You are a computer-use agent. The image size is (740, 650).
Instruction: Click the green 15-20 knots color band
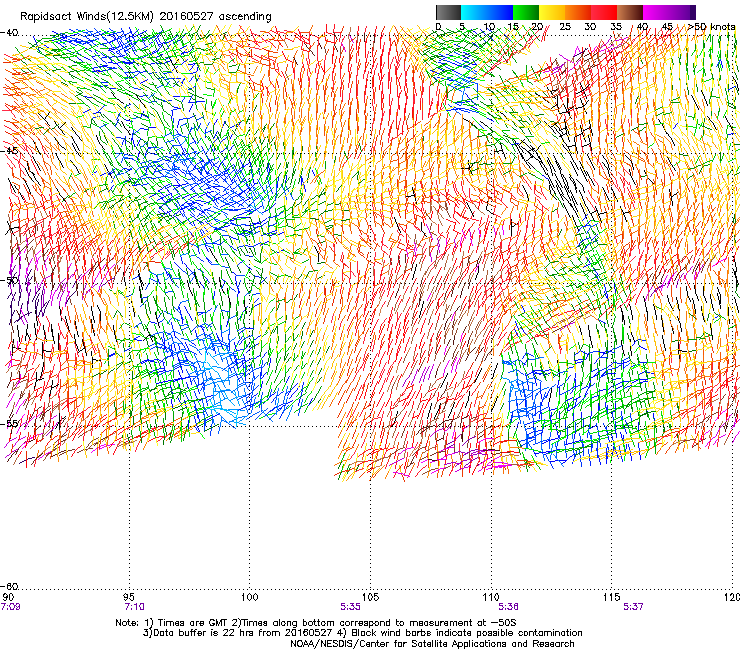[526, 12]
